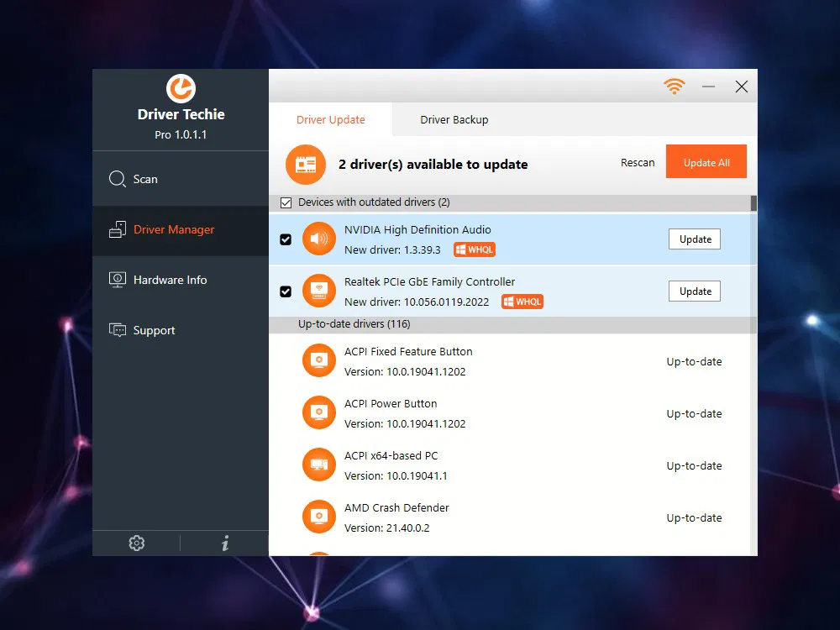The width and height of the screenshot is (840, 630).
Task: Open the Scan section in sidebar
Action: coord(181,179)
